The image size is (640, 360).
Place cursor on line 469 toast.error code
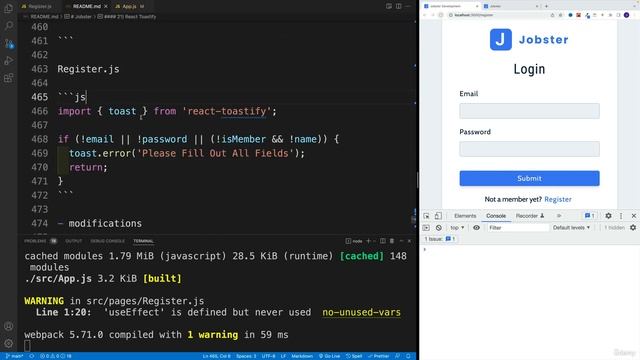pos(187,153)
